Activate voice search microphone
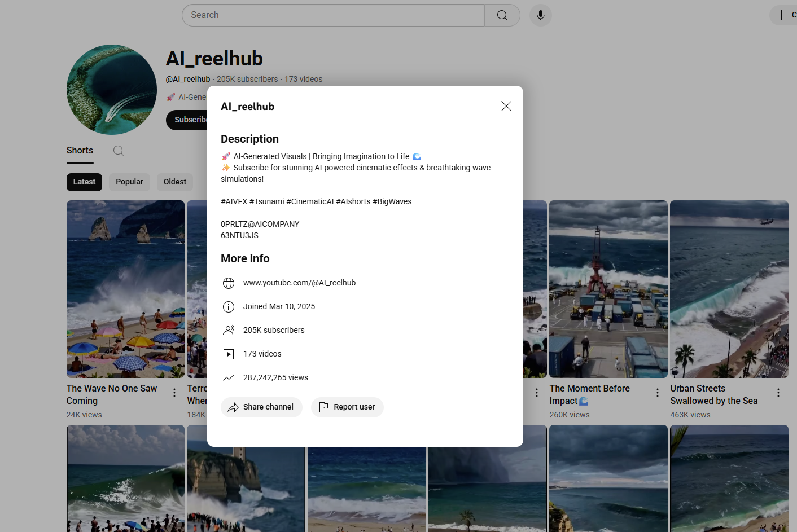 pos(540,15)
